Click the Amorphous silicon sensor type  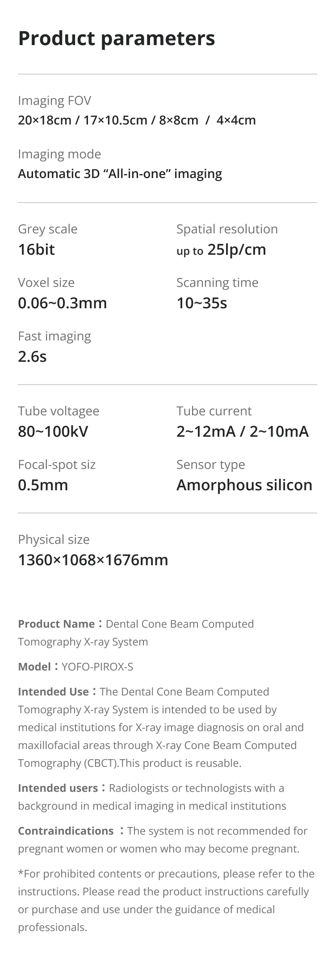(x=244, y=485)
